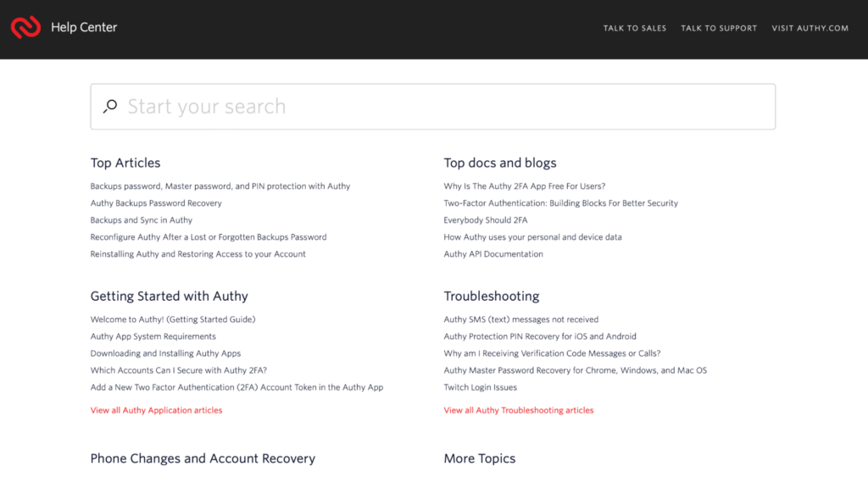868x477 pixels.
Task: Open Everybody Should 2FA link
Action: click(486, 219)
